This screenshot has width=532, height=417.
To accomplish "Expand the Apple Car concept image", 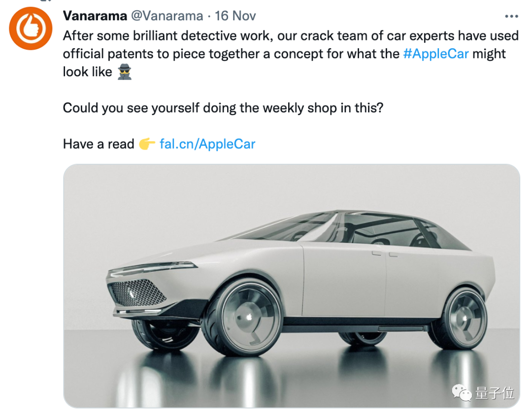I will click(x=291, y=286).
